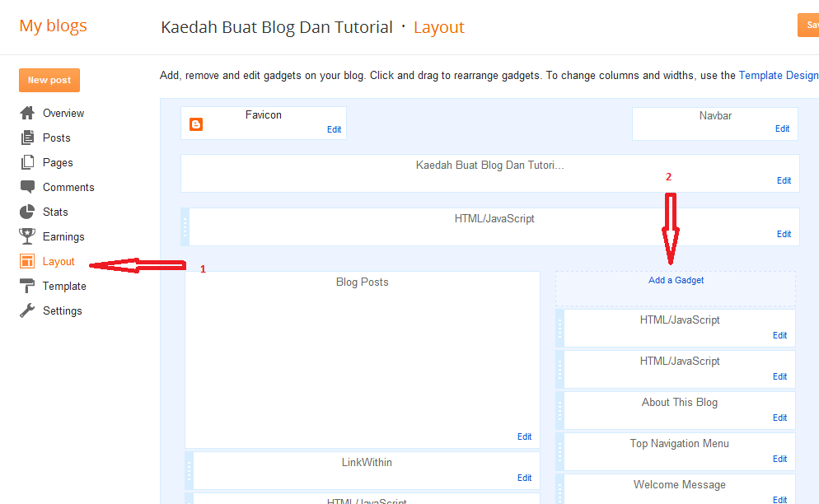Open the Earnings section

(63, 236)
